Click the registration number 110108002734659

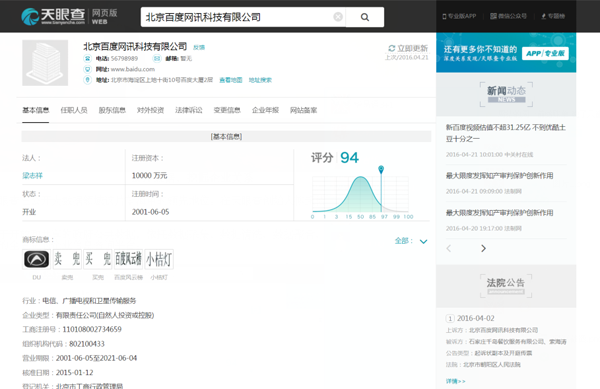click(x=92, y=329)
